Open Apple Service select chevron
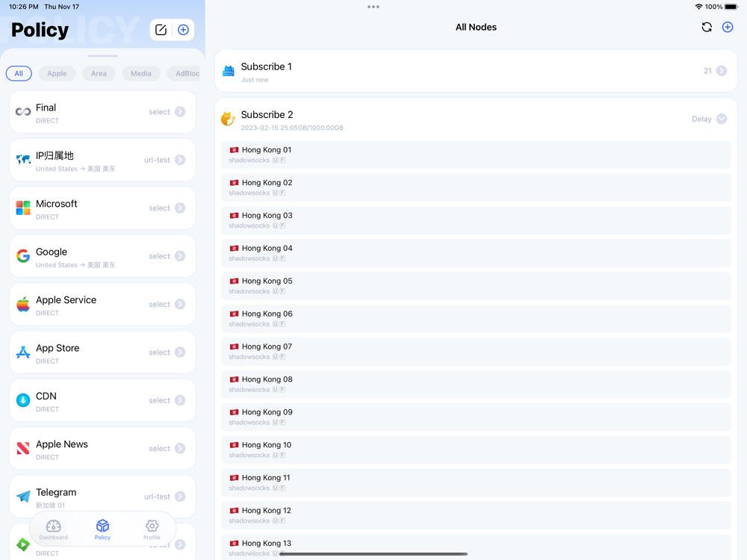This screenshot has width=747, height=560. [x=180, y=304]
